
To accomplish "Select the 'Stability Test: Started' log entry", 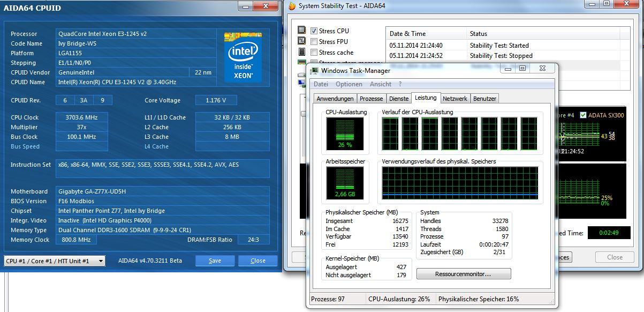I will 499,46.
